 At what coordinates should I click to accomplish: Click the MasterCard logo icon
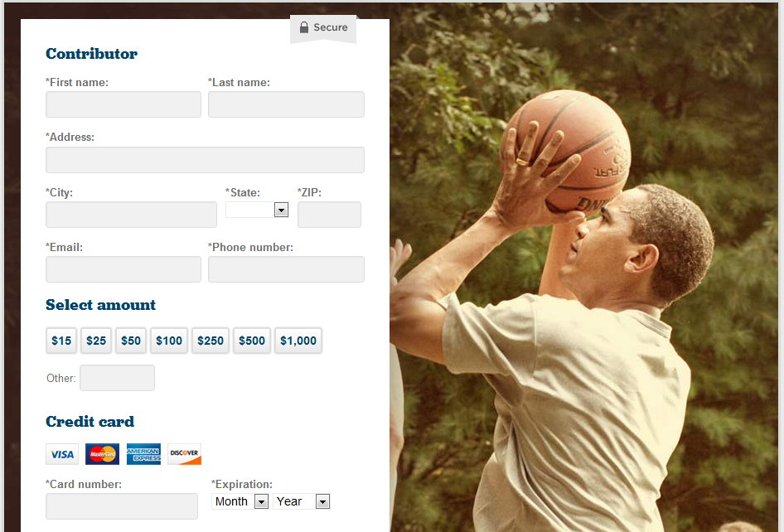(x=103, y=454)
